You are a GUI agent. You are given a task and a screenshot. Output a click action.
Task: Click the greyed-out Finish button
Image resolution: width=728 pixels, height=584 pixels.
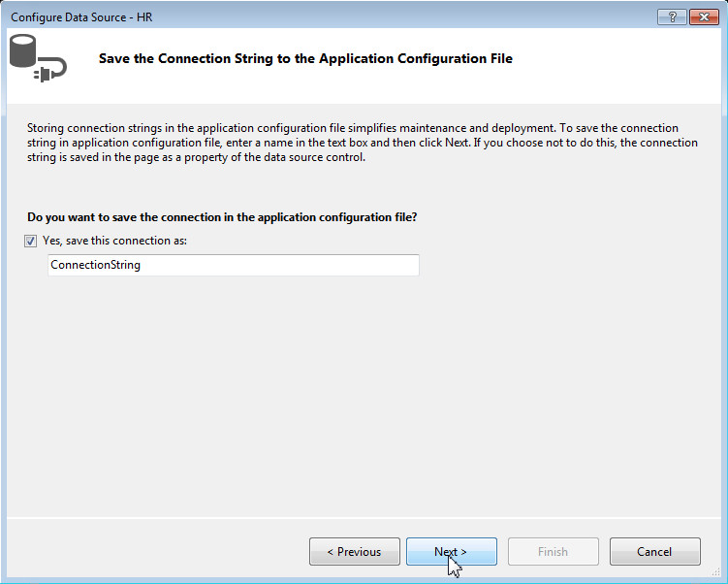[553, 552]
